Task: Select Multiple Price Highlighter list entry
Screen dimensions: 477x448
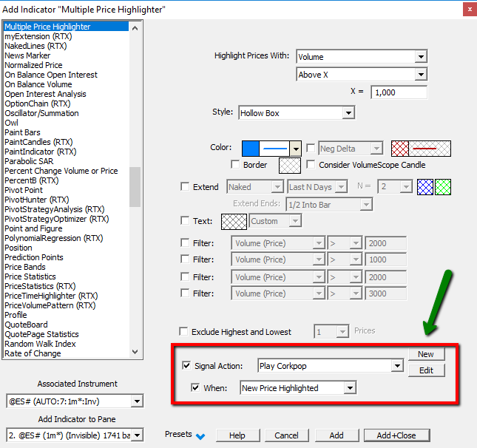Action: [x=67, y=27]
